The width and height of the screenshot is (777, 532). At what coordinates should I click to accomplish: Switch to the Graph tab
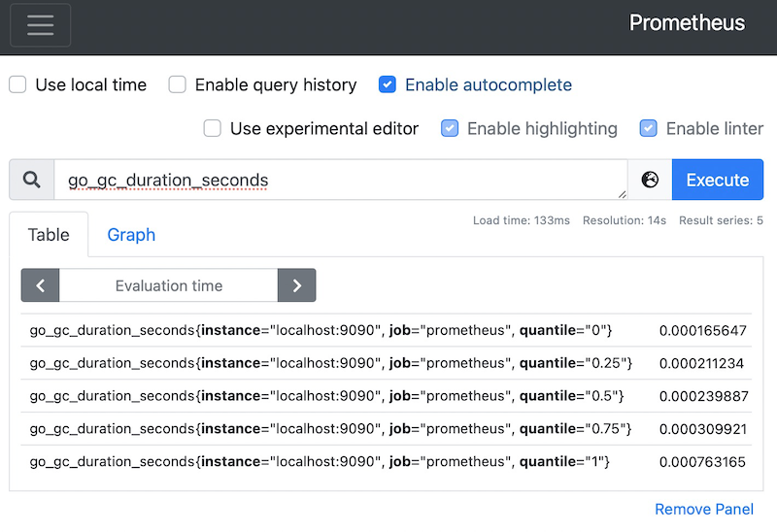click(131, 234)
